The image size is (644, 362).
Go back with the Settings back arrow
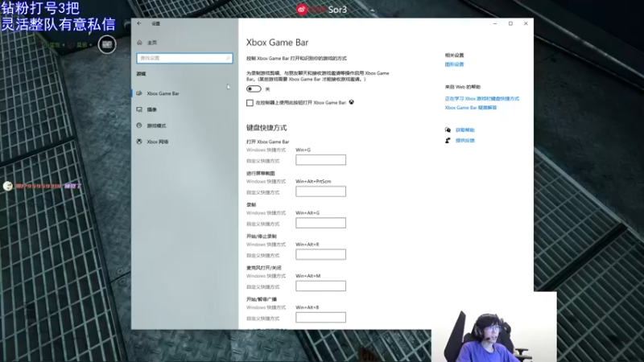point(139,23)
